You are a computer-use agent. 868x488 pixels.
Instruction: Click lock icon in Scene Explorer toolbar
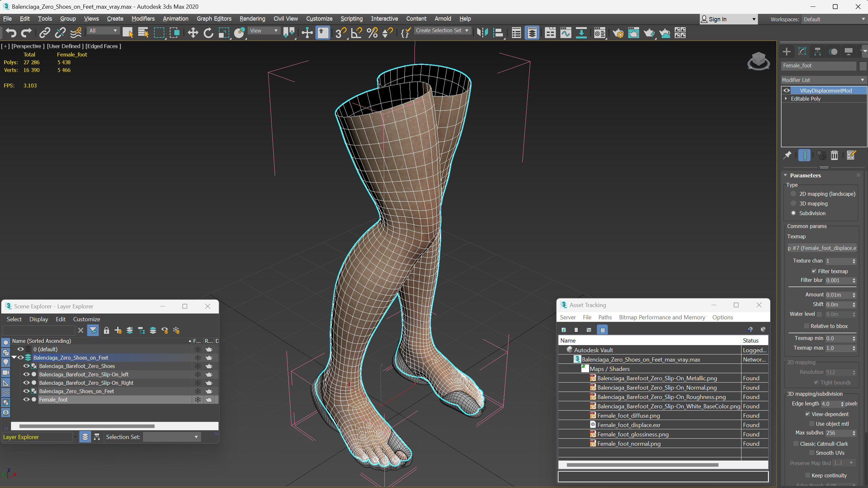[x=106, y=330]
